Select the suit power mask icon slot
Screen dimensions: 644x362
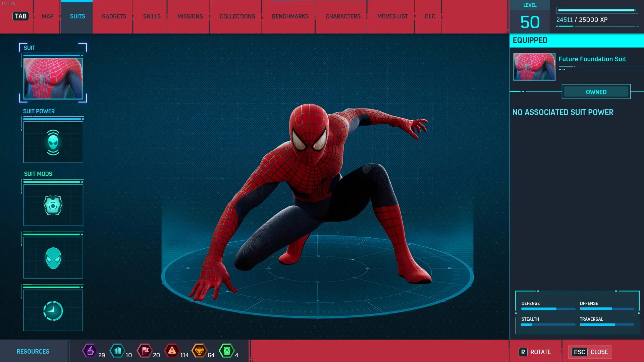point(53,142)
